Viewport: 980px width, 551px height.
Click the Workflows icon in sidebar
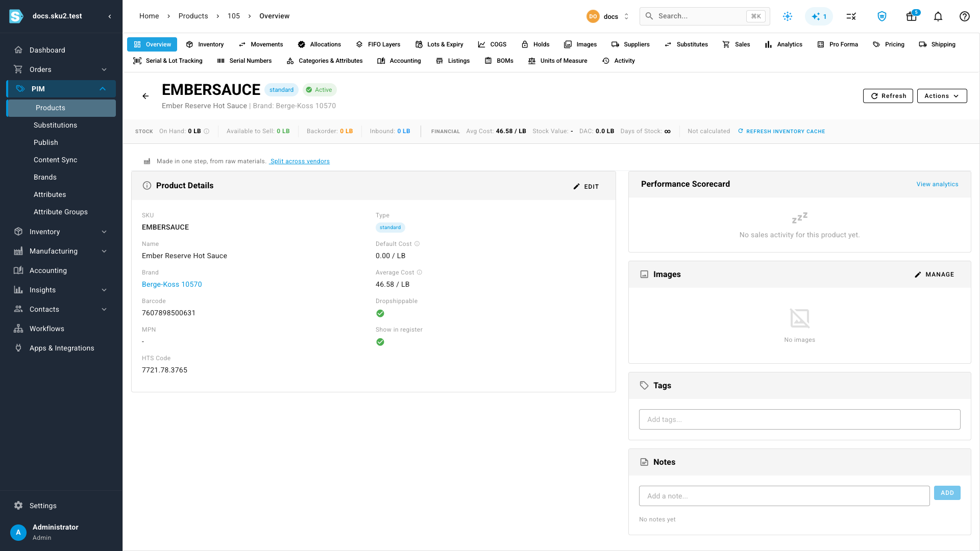(x=18, y=329)
